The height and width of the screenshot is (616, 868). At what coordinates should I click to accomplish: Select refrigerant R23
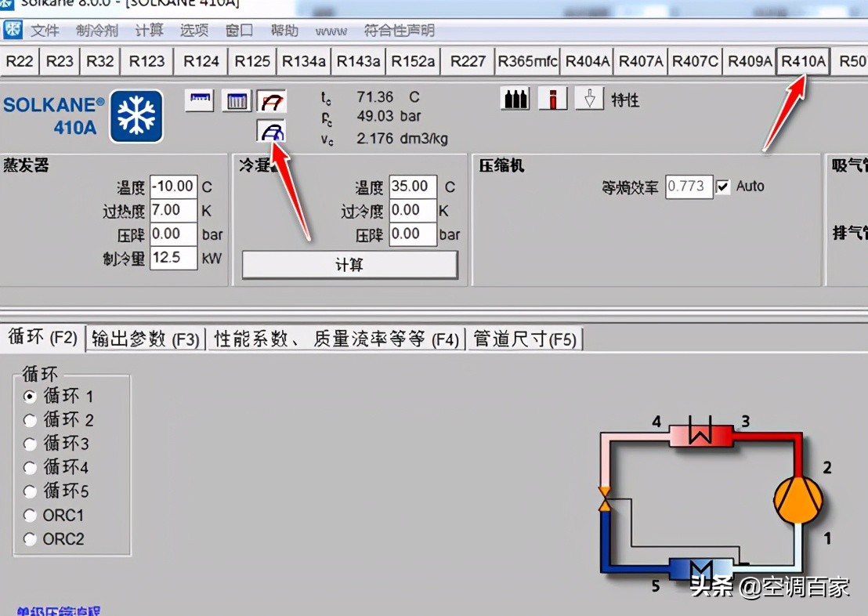(x=60, y=61)
